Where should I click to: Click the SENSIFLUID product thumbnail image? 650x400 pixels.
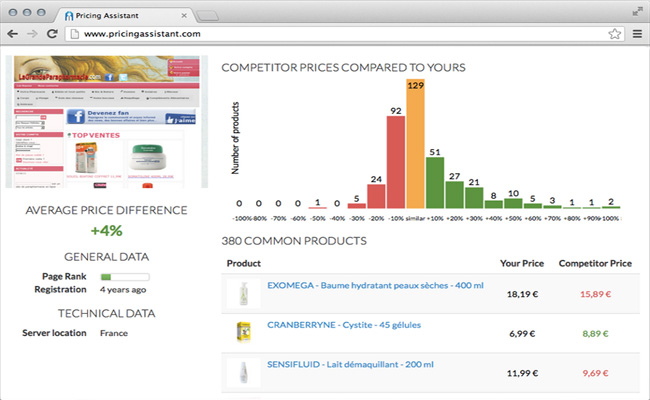point(244,372)
